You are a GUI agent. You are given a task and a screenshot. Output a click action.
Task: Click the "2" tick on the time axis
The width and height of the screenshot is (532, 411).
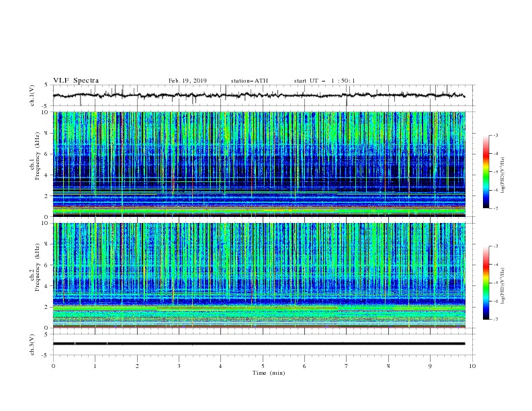point(137,366)
